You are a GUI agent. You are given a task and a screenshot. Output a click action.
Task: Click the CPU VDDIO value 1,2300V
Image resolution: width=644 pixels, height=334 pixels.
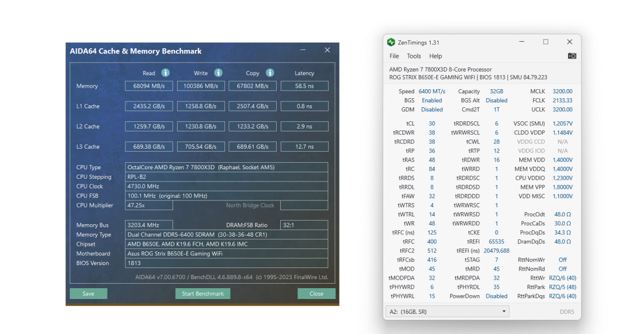coord(562,178)
